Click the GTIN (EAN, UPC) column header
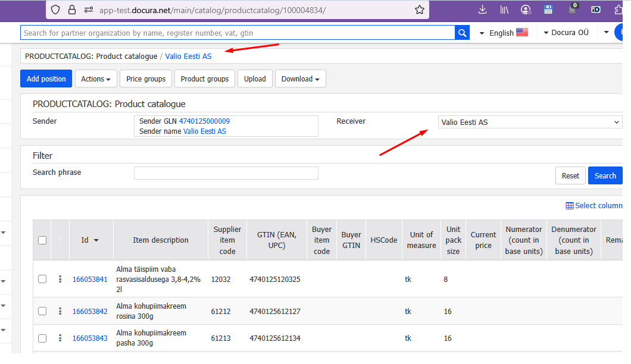This screenshot has height=364, width=631. click(x=277, y=240)
